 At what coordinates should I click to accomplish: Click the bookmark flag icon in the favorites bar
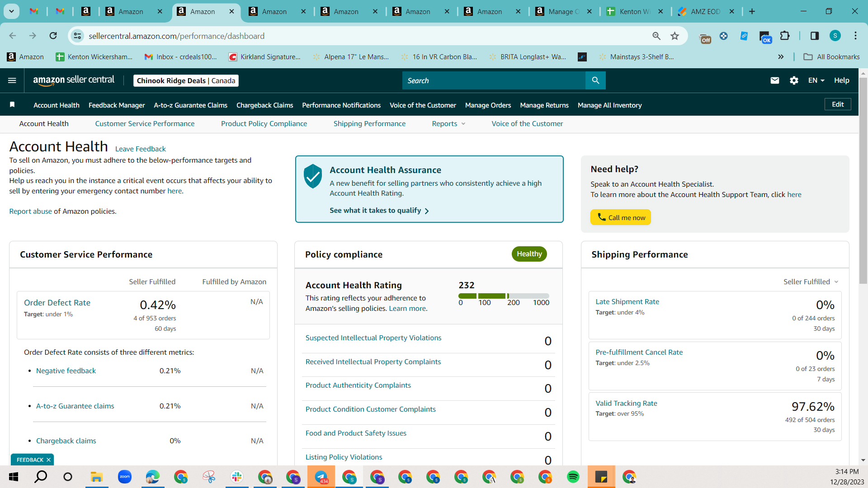coord(12,105)
